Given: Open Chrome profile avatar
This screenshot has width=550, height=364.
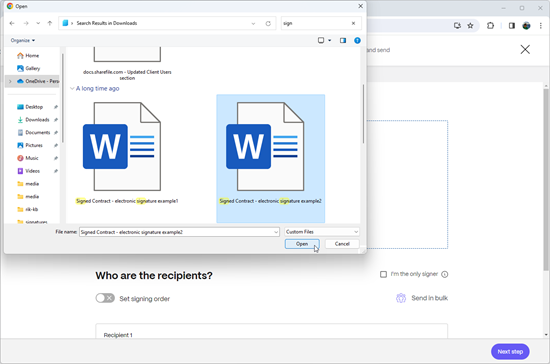Looking at the screenshot, I should tap(526, 26).
